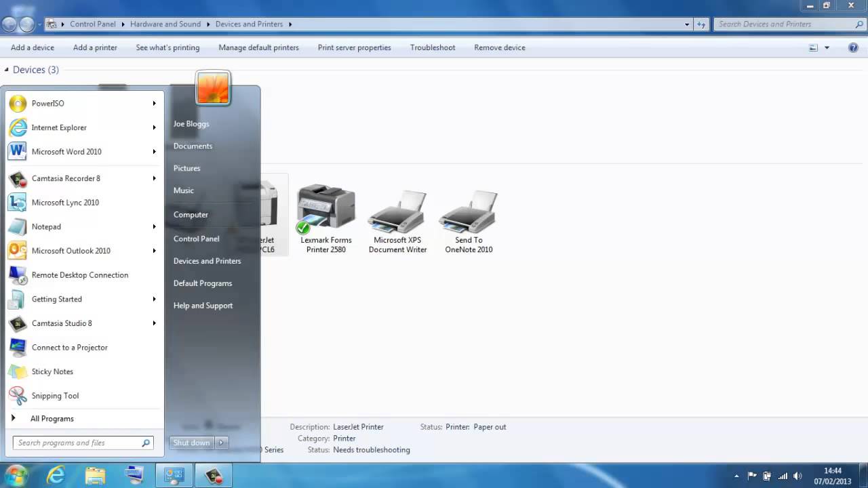Launch Internet Explorer from Start menu list
This screenshot has height=488, width=868.
pyautogui.click(x=83, y=127)
